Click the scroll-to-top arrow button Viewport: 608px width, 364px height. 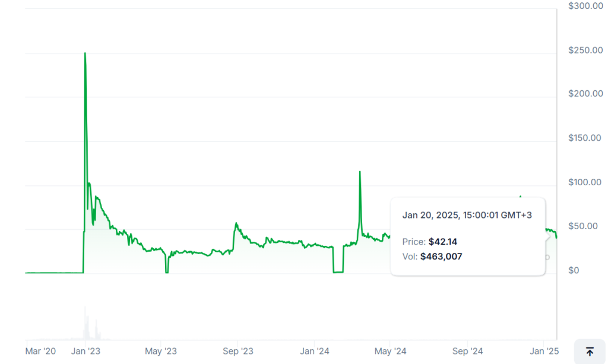tap(590, 352)
